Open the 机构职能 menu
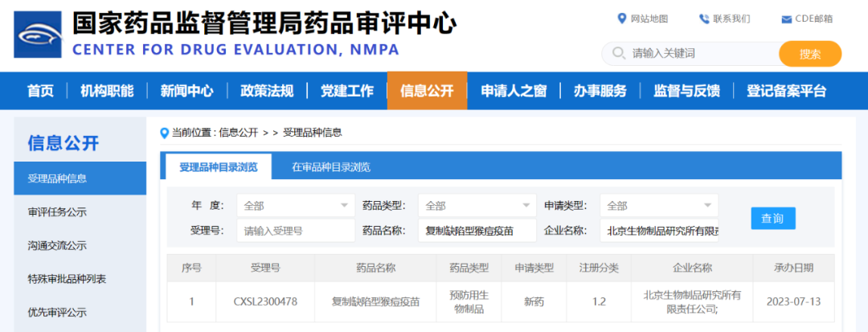This screenshot has width=868, height=332. pos(107,91)
